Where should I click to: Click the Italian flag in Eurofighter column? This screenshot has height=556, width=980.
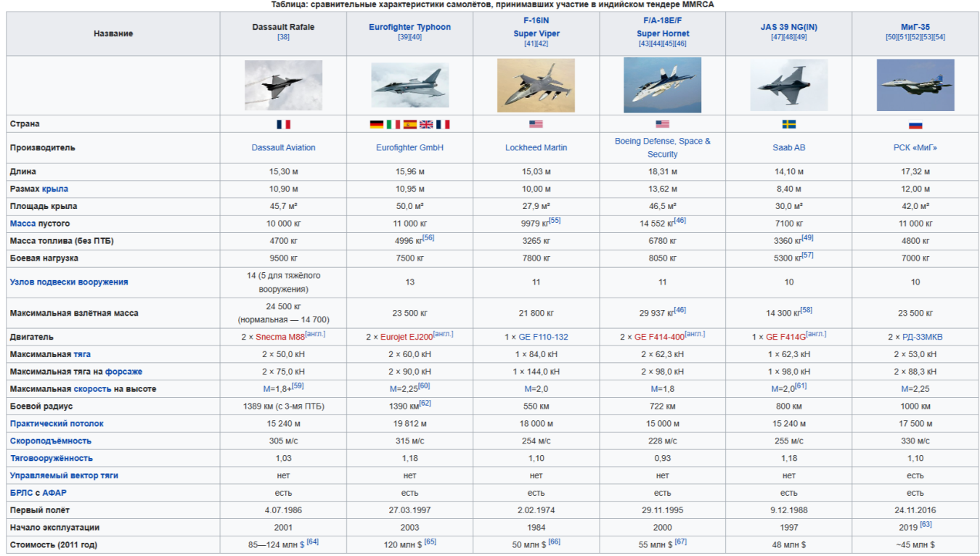point(393,124)
